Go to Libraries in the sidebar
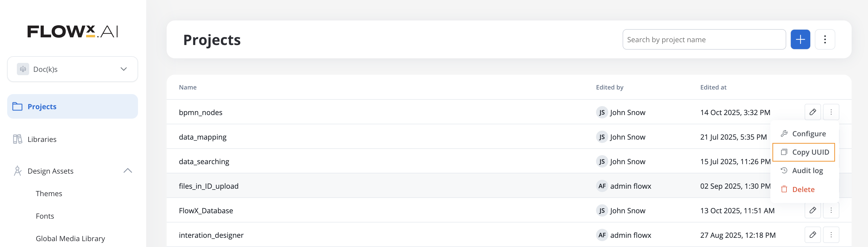This screenshot has width=868, height=247. pyautogui.click(x=42, y=139)
